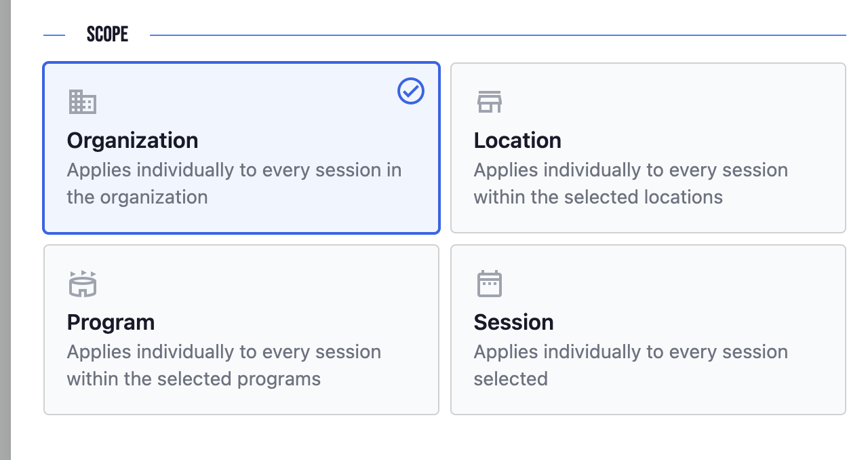Click the bold Program title
868x460 pixels.
tap(111, 322)
